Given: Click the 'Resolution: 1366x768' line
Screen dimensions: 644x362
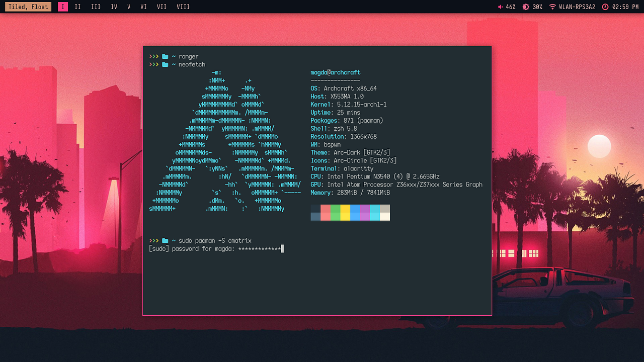Looking at the screenshot, I should 344,137.
